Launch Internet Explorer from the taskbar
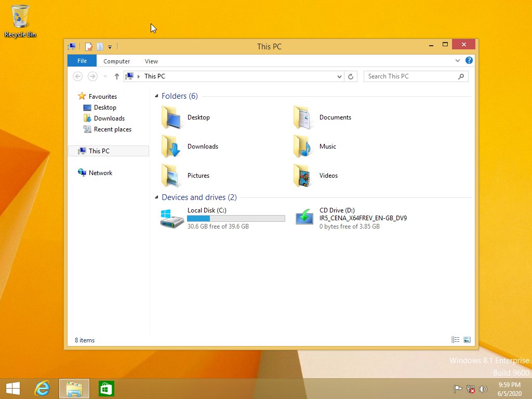Viewport: 532px width, 399px height. [43, 389]
